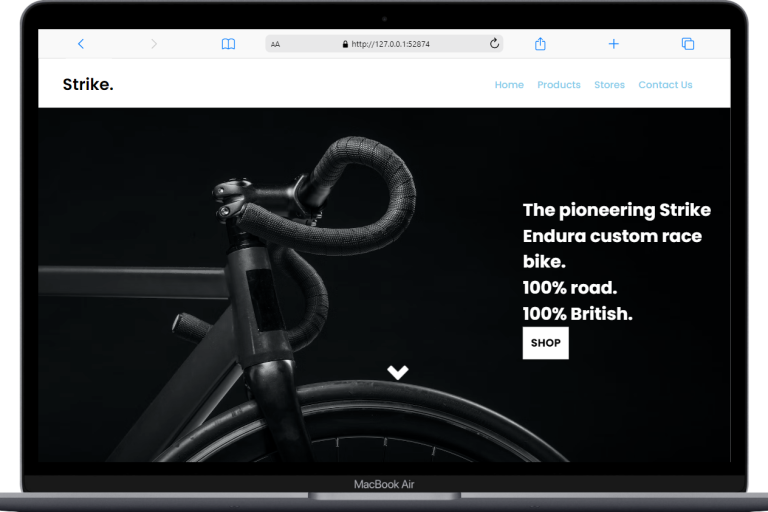This screenshot has width=768, height=512.
Task: Open the AA reader text options
Action: tap(275, 45)
